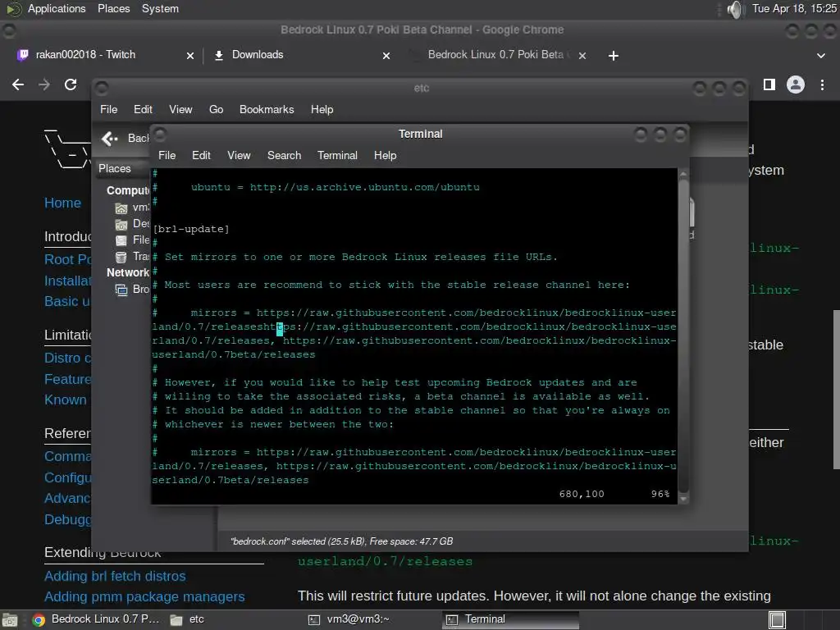Select File System entry in sidebar
Screen dimensions: 840x630
(x=132, y=240)
